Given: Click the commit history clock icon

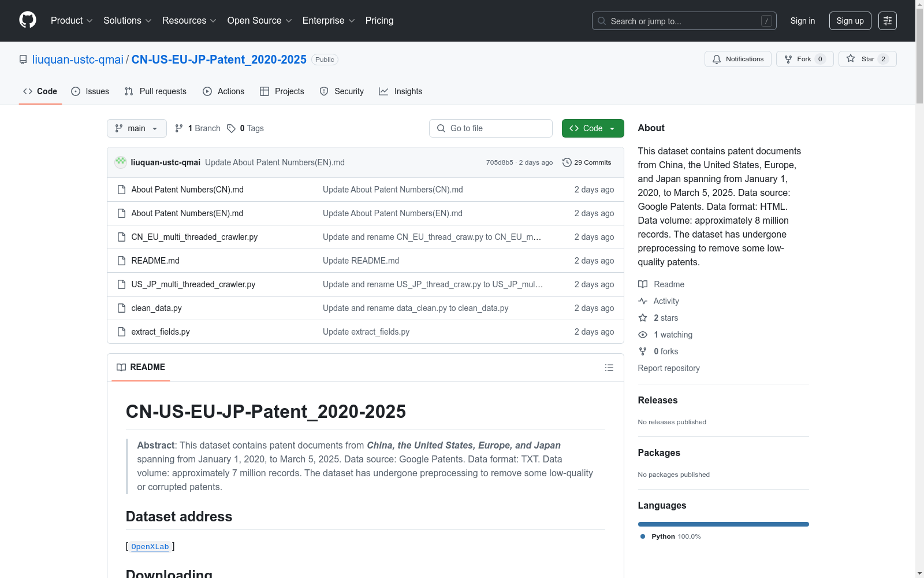Looking at the screenshot, I should click(x=567, y=162).
